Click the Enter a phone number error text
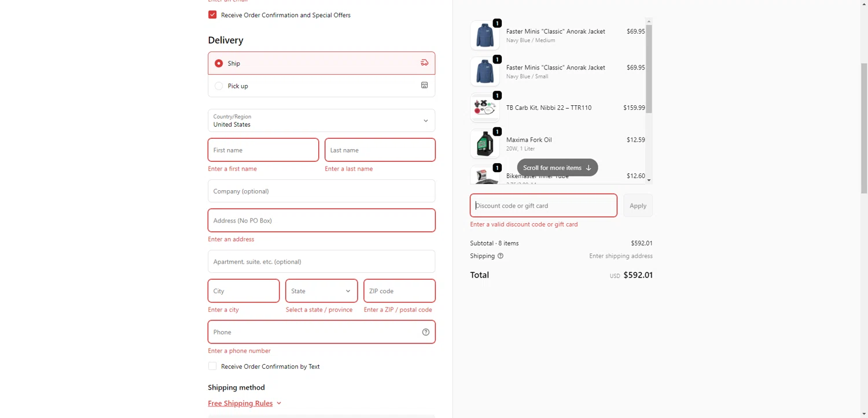Image resolution: width=868 pixels, height=418 pixels. [239, 351]
